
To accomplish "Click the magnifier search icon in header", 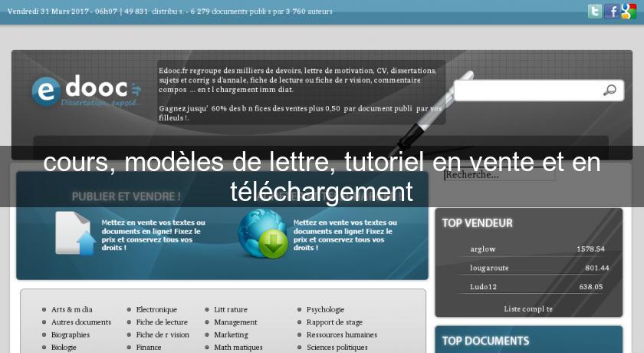I will point(609,90).
